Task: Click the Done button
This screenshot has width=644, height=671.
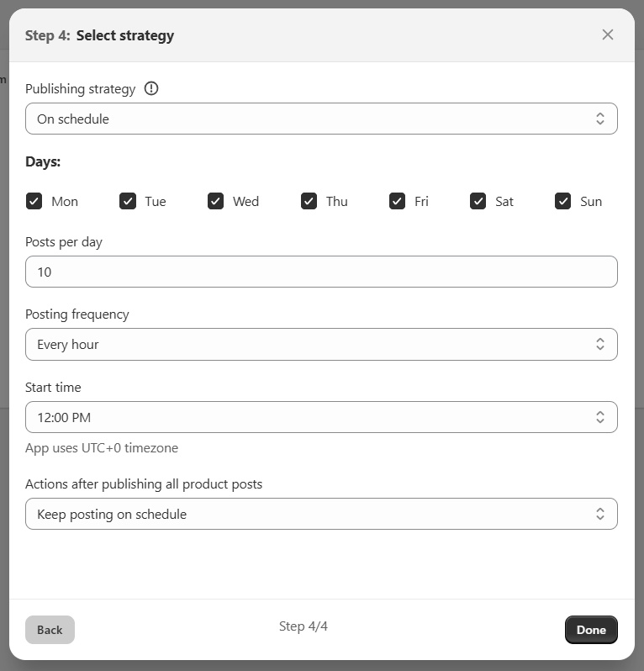Action: (x=591, y=630)
